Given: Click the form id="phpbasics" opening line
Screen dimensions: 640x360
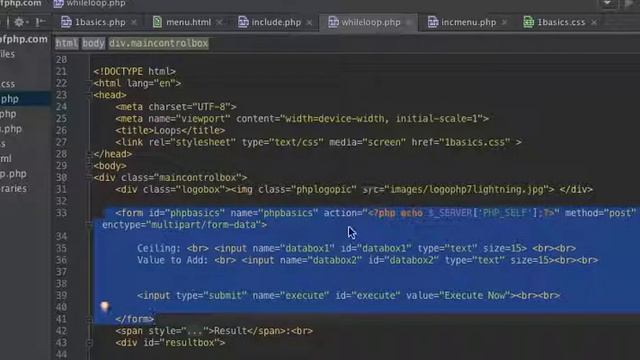Looking at the screenshot, I should tap(376, 213).
